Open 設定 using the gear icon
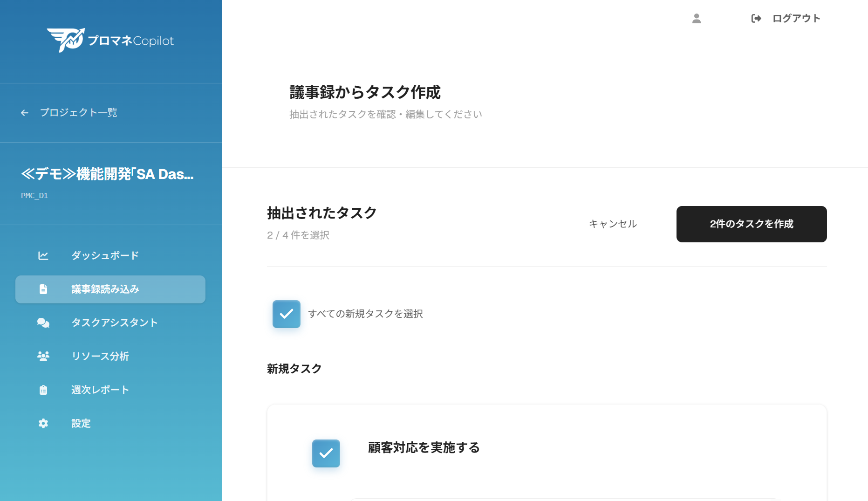Screen dimensions: 868x501 pos(43,423)
